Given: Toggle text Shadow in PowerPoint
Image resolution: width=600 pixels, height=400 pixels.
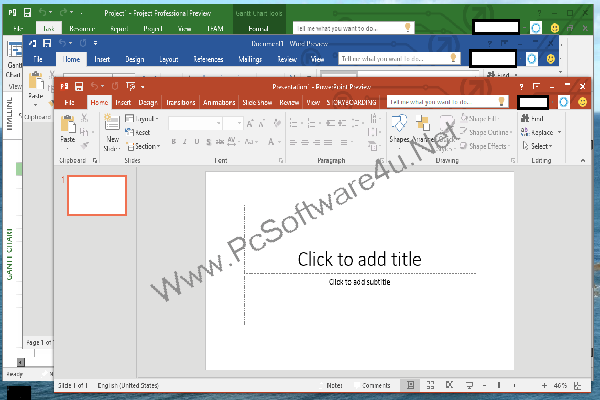Looking at the screenshot, I should point(209,142).
